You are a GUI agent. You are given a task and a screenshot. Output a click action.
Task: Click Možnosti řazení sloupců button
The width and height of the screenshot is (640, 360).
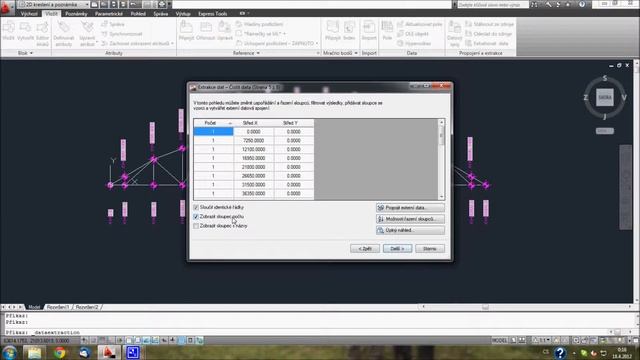410,219
